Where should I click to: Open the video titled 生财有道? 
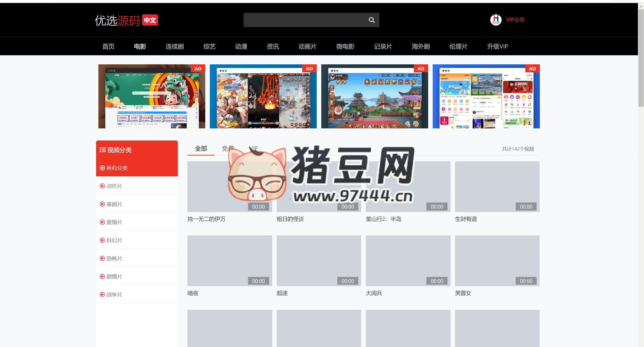pyautogui.click(x=466, y=219)
